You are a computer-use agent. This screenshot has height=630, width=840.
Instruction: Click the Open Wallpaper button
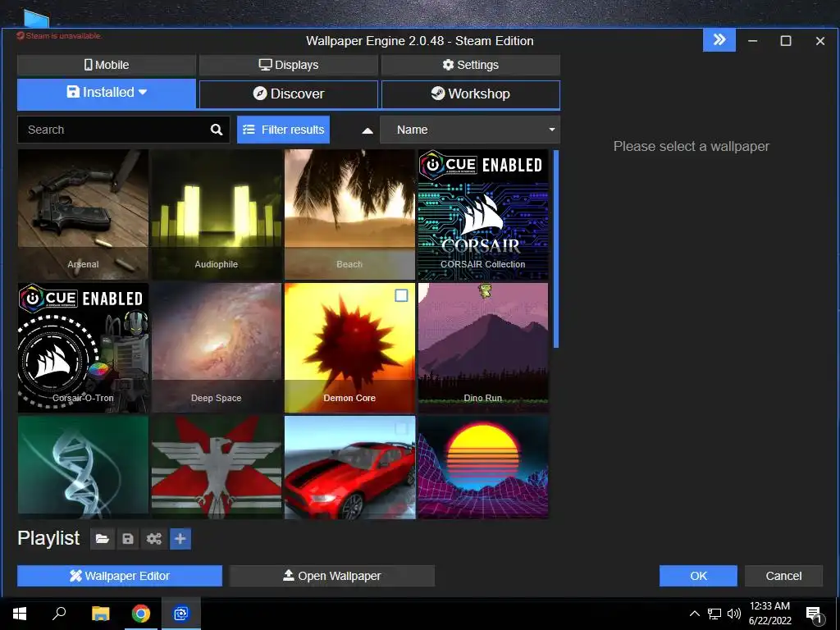[x=331, y=576]
